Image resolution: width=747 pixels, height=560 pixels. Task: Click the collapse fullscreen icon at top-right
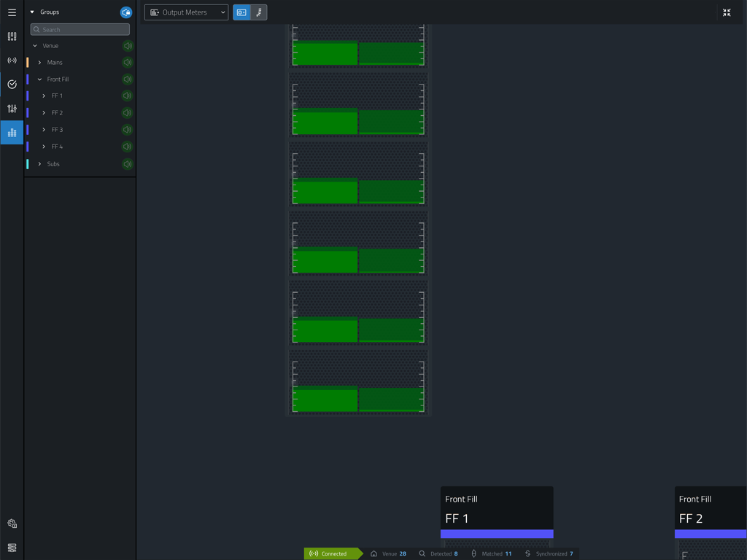click(x=727, y=12)
